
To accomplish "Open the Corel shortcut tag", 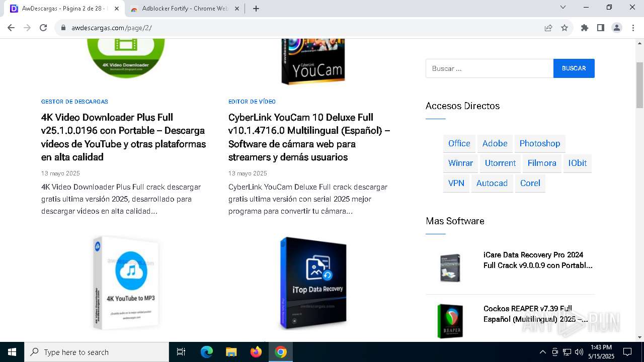I will [530, 183].
